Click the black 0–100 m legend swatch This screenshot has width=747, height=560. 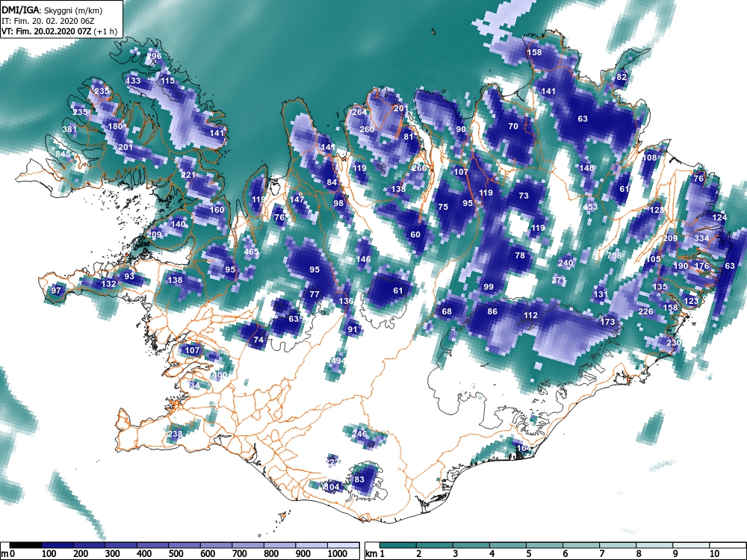click(25, 545)
